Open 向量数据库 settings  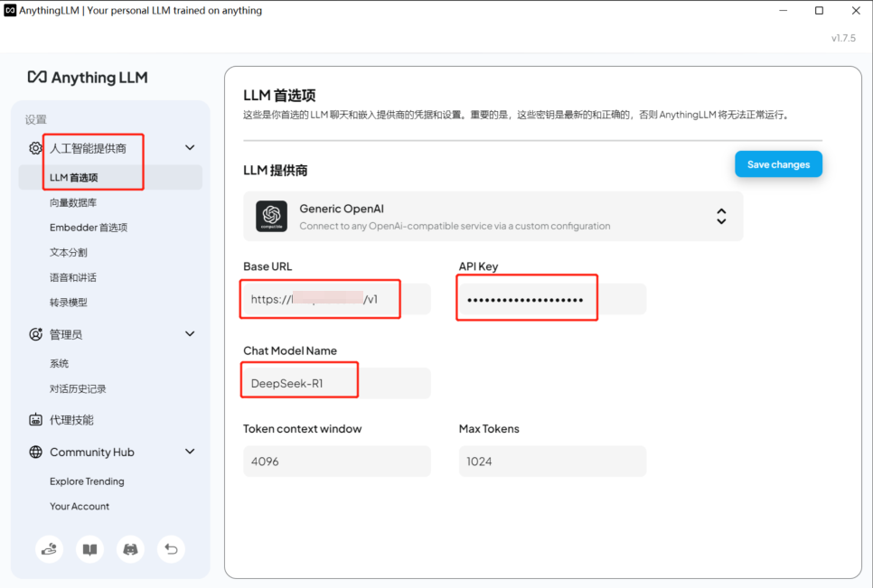[x=73, y=202]
